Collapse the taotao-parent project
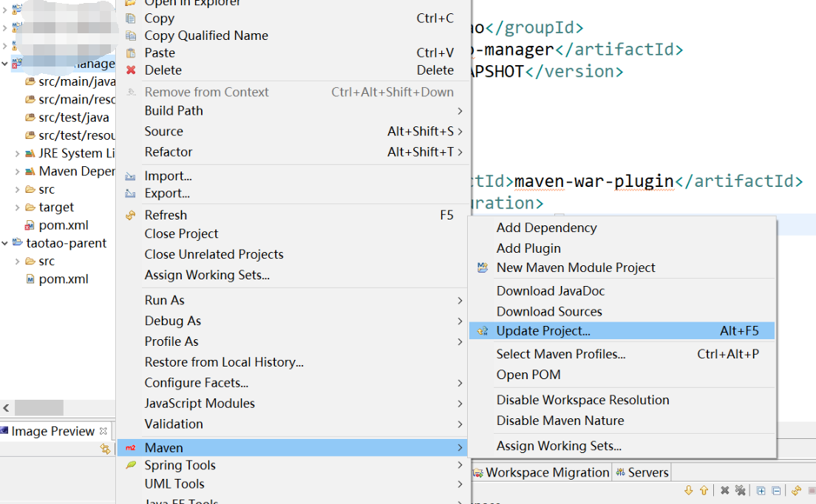The width and height of the screenshot is (816, 504). pyautogui.click(x=4, y=243)
